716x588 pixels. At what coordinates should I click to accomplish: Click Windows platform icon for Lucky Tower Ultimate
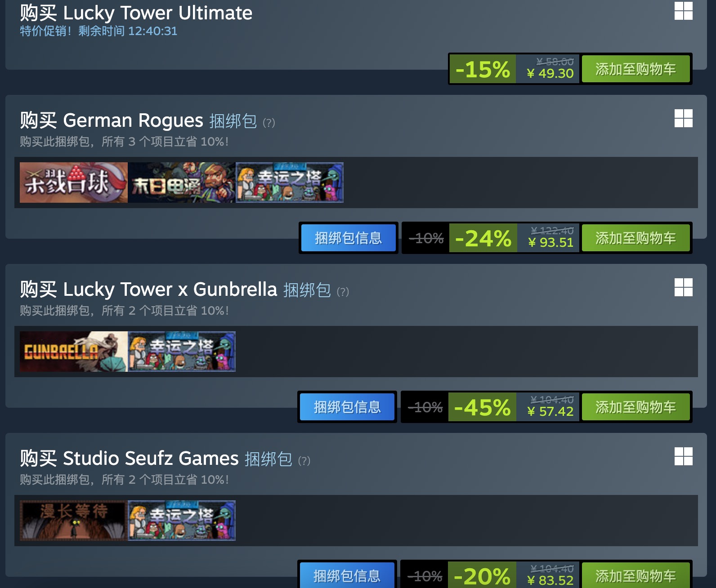[683, 11]
